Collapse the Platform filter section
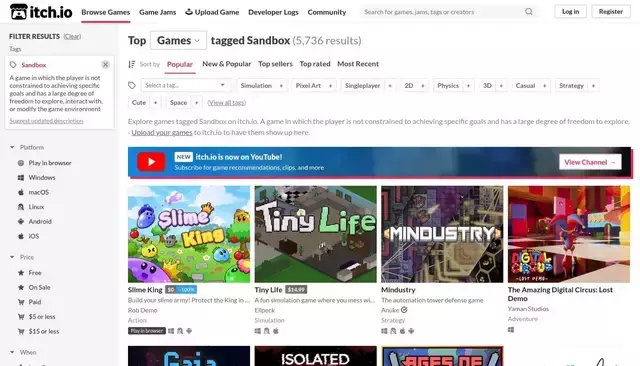The height and width of the screenshot is (366, 640). 12,147
